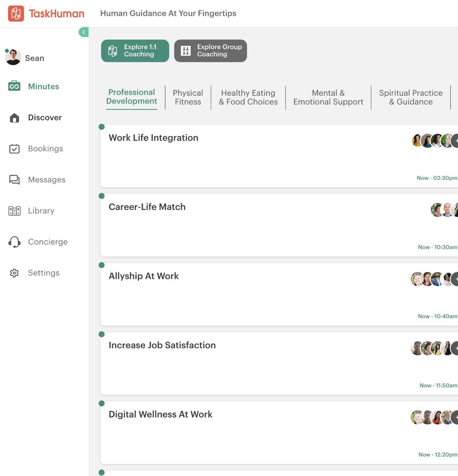Click Work Life Integration coach avatars
This screenshot has width=458, height=476.
(435, 141)
